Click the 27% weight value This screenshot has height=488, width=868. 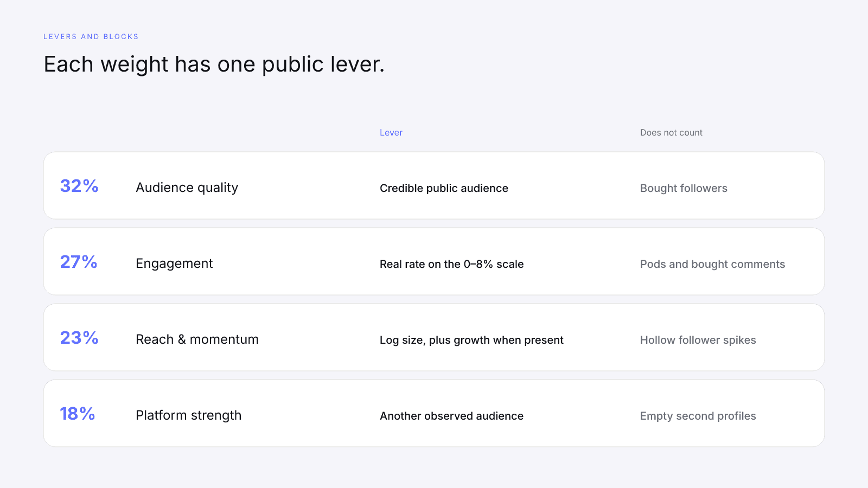point(79,262)
